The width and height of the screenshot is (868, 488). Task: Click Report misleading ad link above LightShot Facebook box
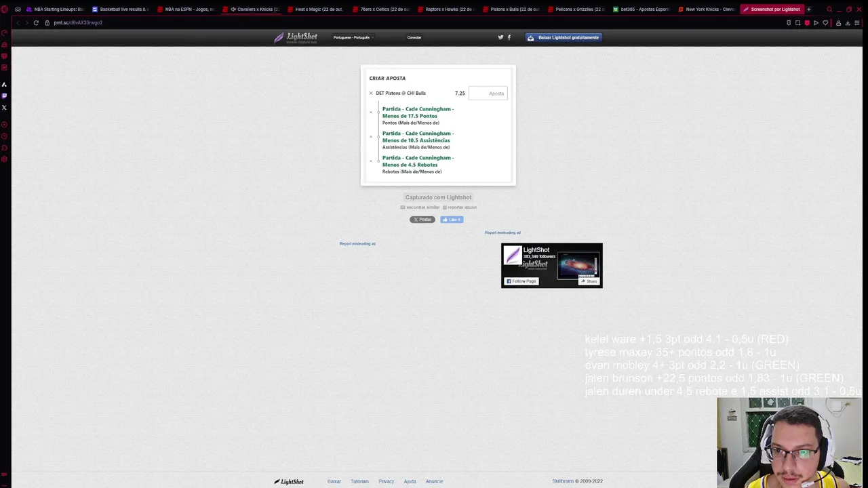click(502, 232)
